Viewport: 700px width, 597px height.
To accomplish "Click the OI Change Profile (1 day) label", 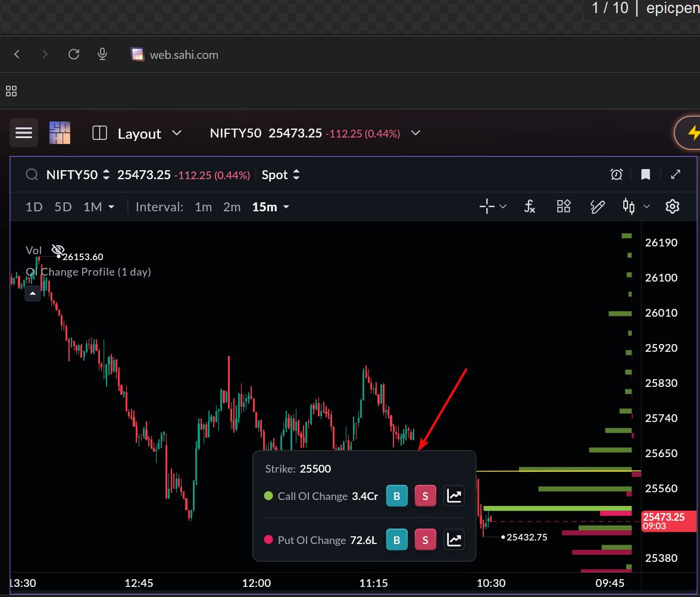I will click(x=88, y=272).
